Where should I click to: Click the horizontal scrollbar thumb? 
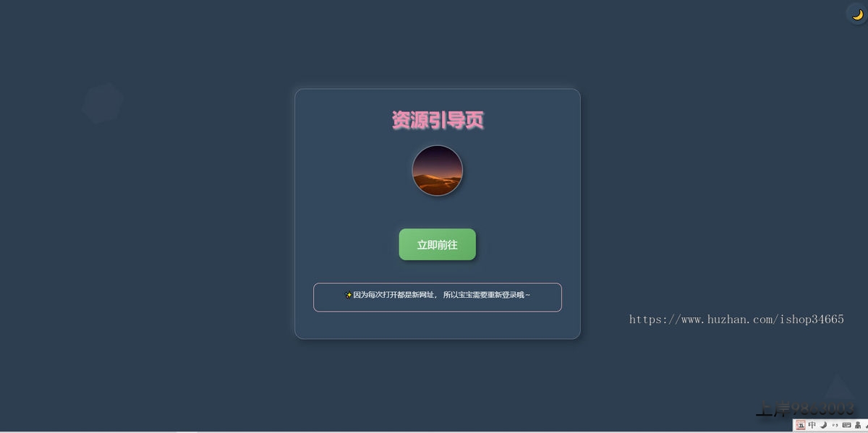pyautogui.click(x=187, y=432)
